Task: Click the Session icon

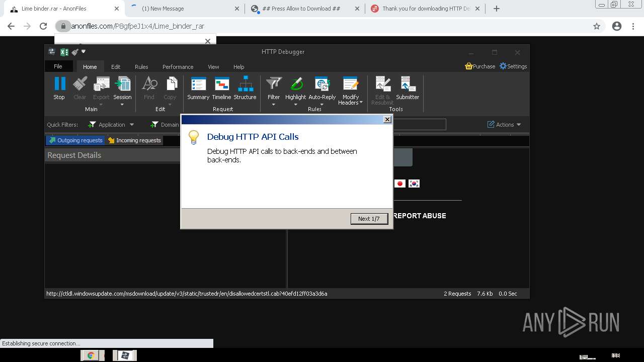Action: tap(122, 83)
